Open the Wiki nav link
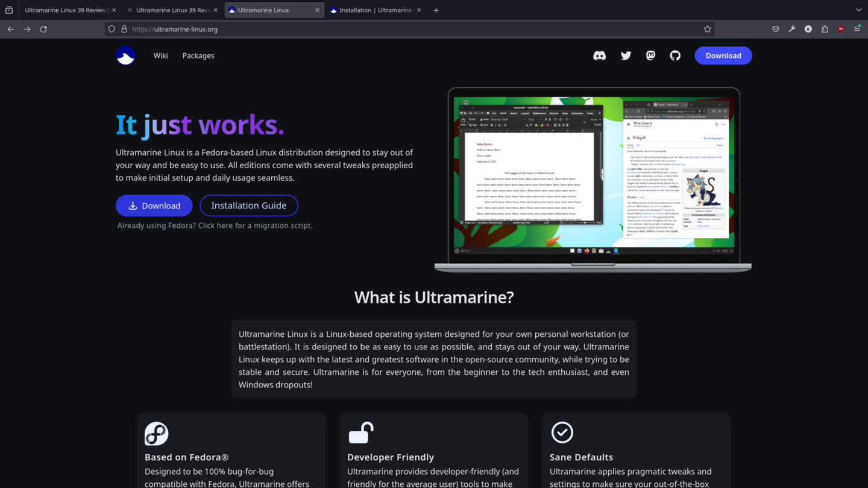 160,55
